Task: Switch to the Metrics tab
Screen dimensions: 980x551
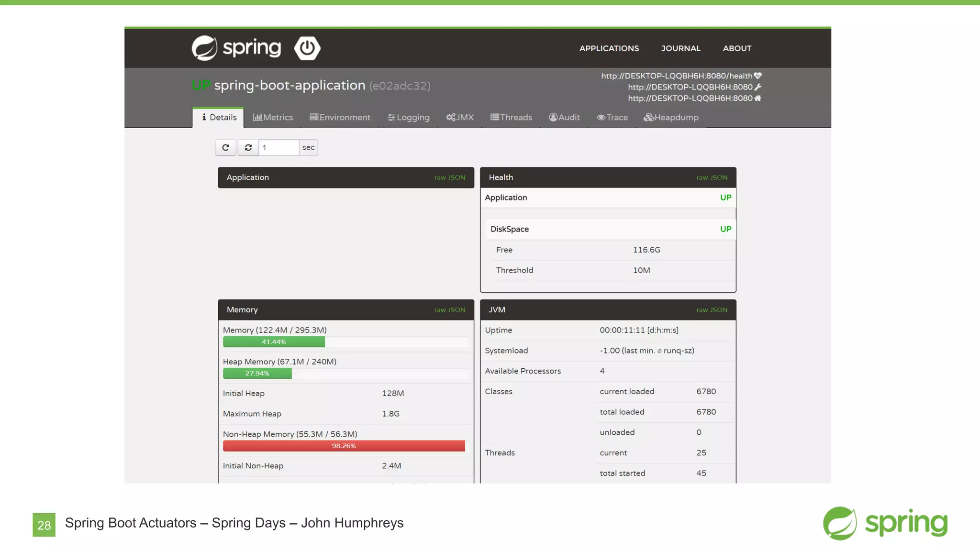Action: coord(273,117)
